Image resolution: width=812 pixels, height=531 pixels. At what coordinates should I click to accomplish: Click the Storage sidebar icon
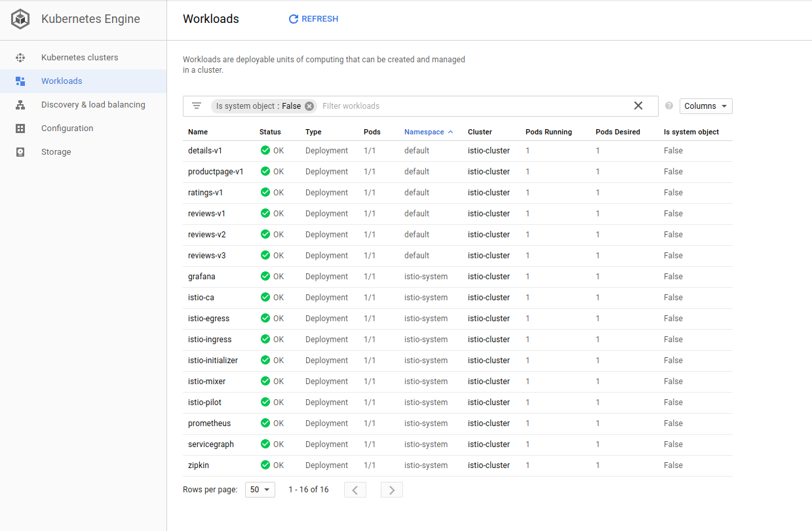(x=20, y=152)
